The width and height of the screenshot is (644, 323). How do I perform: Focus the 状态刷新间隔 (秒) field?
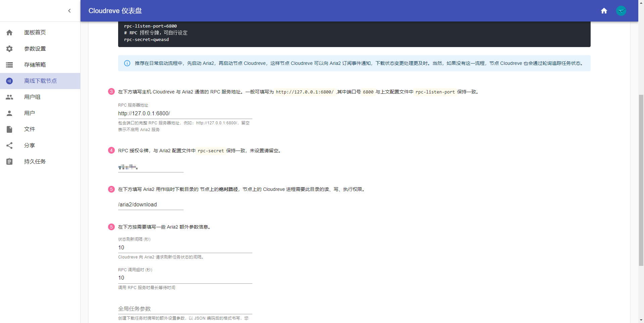[x=185, y=248]
